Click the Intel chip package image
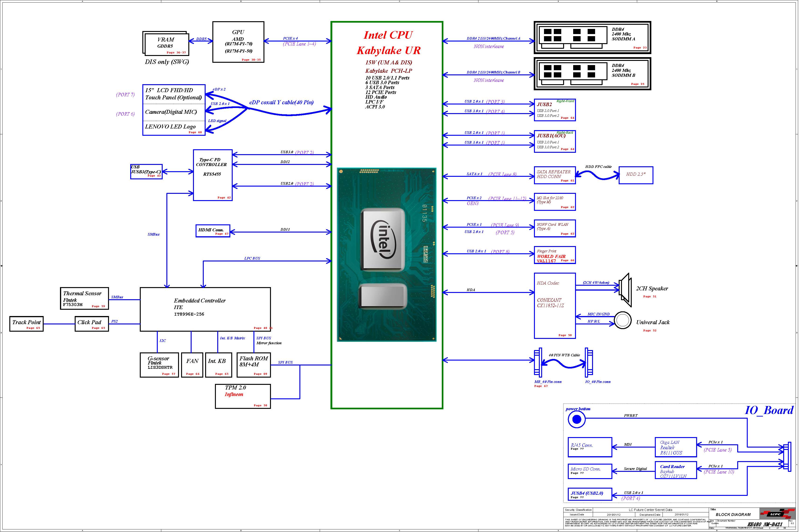Screen dimensions: 807x532 point(390,257)
